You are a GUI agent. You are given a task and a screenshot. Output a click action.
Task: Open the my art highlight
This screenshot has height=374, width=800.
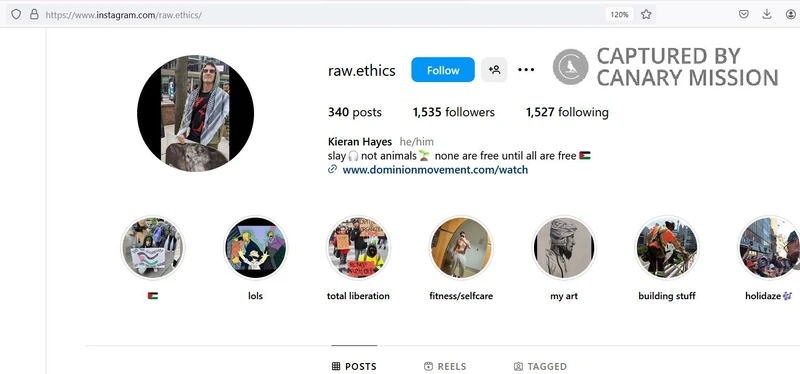(564, 247)
